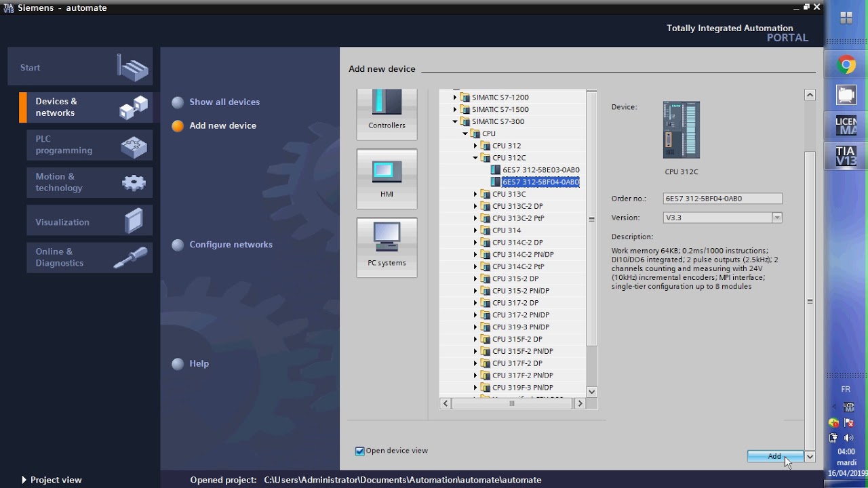The image size is (868, 488).
Task: Select order number 6ES7 312-5BF04-0AB0 in tree
Action: [x=541, y=182]
